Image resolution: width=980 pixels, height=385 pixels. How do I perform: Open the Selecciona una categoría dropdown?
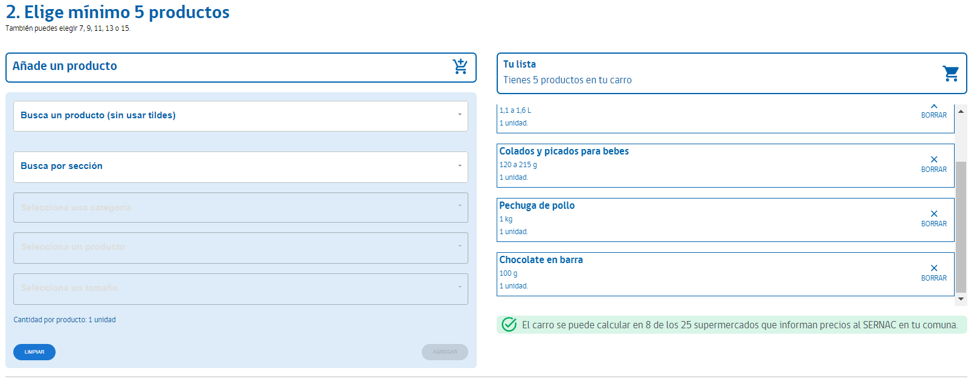(240, 208)
